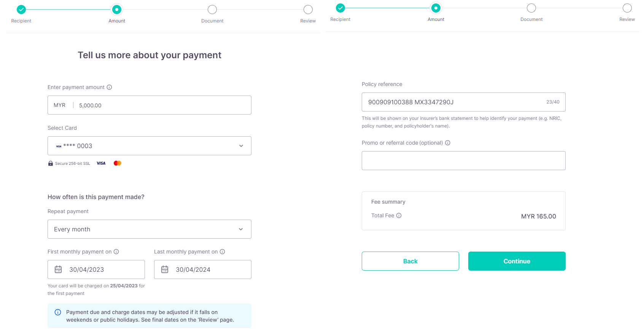Click the VISA logo under Select Card
The image size is (644, 330).
click(x=101, y=163)
